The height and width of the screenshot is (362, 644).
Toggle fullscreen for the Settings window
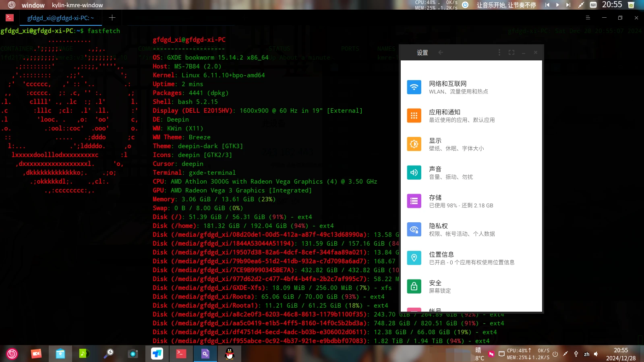(511, 52)
